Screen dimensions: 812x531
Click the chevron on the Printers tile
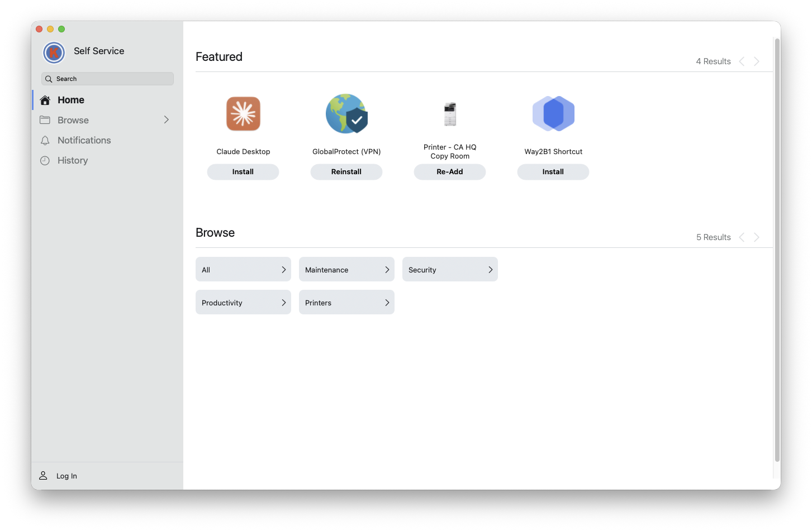(387, 303)
